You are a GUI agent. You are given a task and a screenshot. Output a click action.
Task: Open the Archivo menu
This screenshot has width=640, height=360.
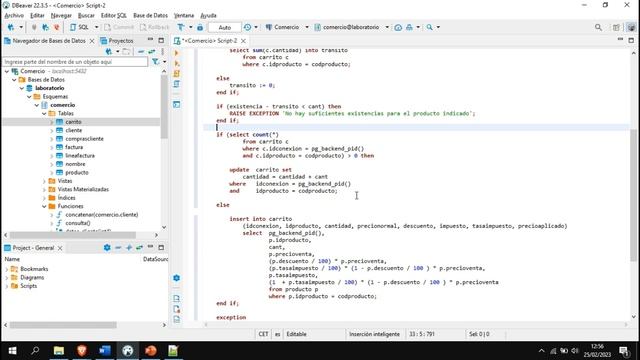click(x=14, y=16)
